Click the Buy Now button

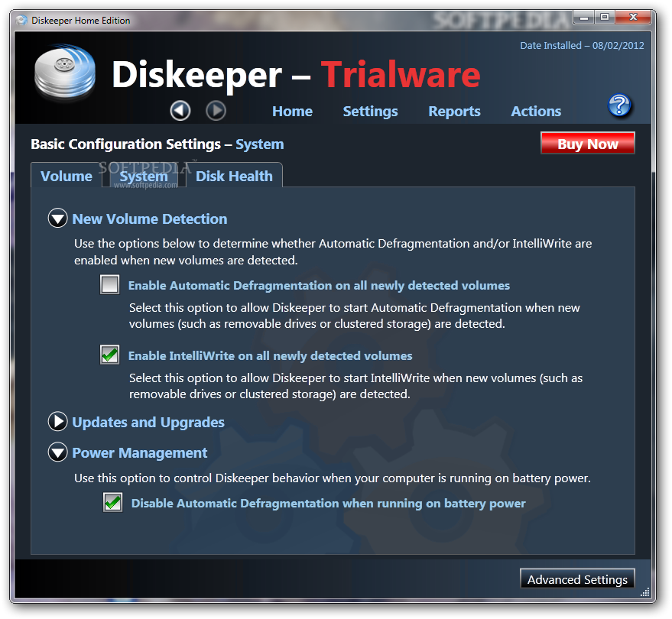click(588, 144)
